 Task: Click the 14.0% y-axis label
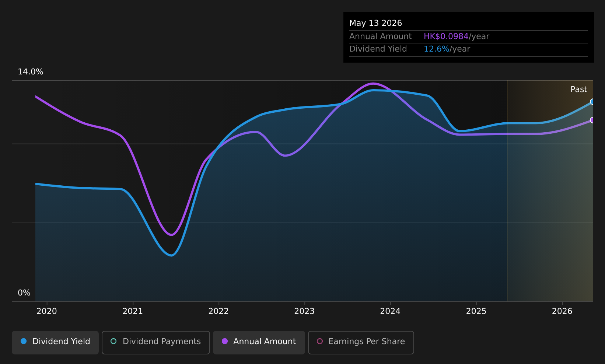pyautogui.click(x=31, y=72)
